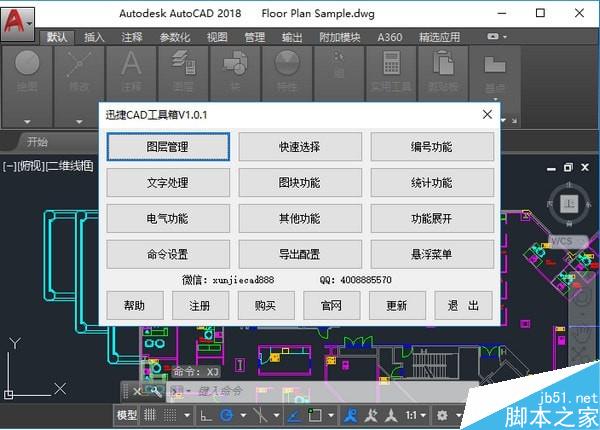Switch to the 参数化 ribbon tab
The image size is (600, 430).
click(x=174, y=37)
